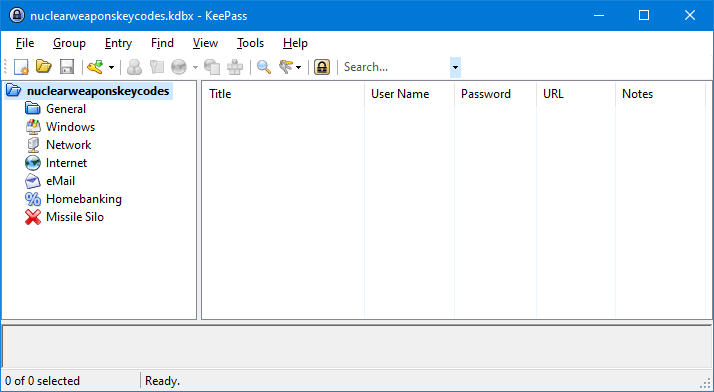714x392 pixels.
Task: Click the New database toolbar icon
Action: [x=21, y=67]
